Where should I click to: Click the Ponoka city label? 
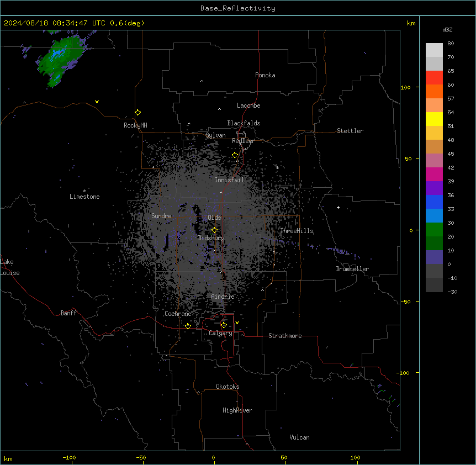click(x=265, y=75)
